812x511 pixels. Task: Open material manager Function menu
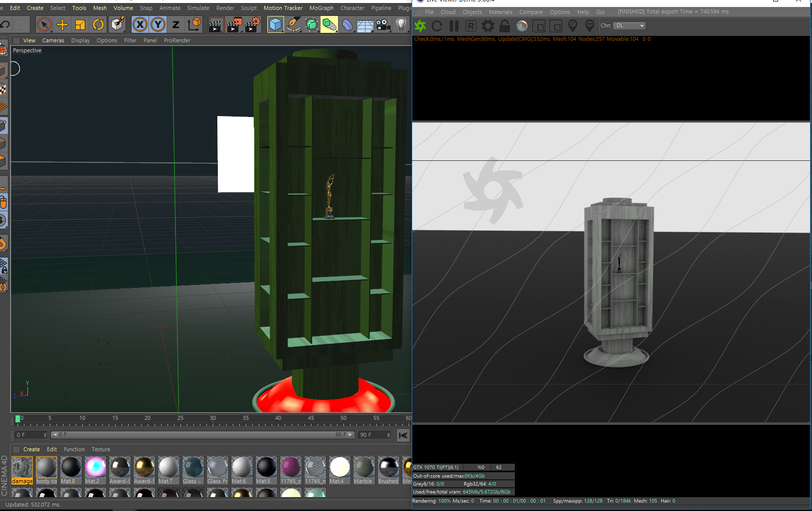74,449
